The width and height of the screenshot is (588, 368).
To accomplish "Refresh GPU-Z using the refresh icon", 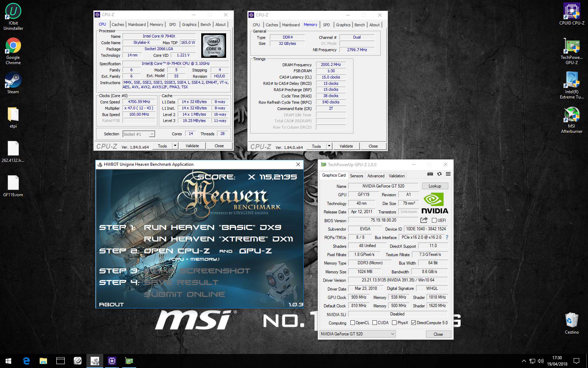I will (x=439, y=174).
